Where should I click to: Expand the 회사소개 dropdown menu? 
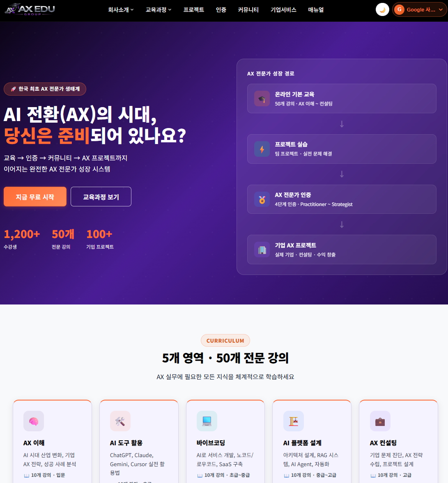(121, 9)
